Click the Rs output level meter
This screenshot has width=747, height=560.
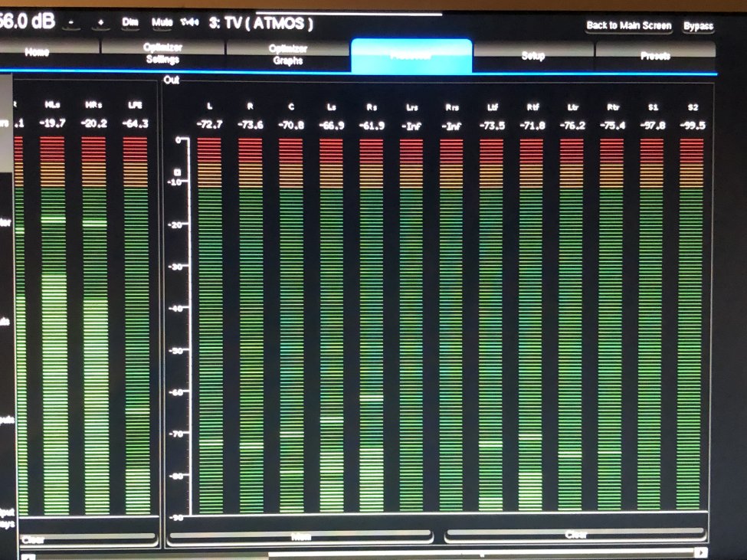coord(372,326)
